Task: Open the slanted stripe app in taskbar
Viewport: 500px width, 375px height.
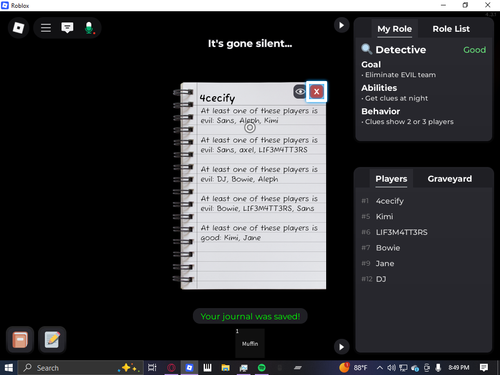Action: (x=298, y=368)
